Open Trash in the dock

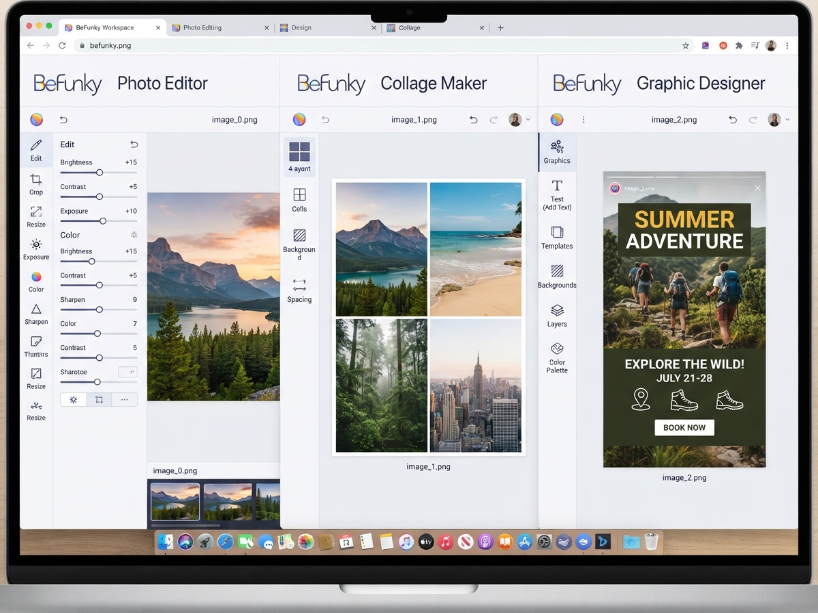[x=651, y=542]
